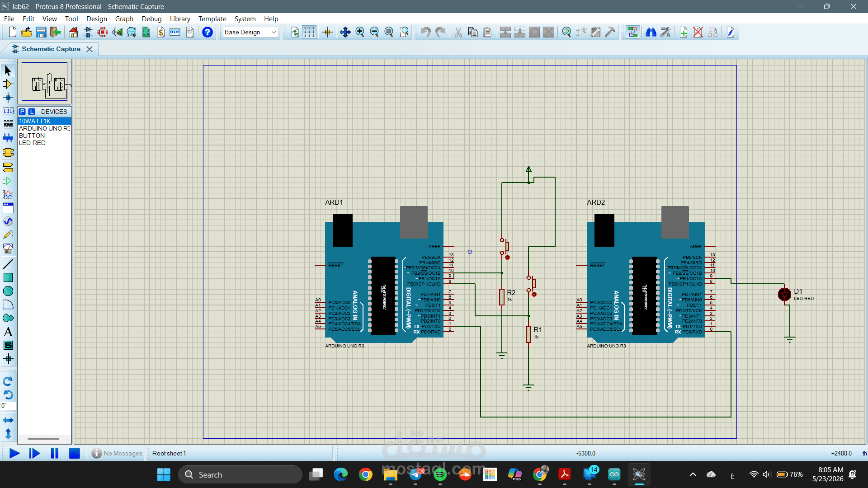Screen dimensions: 868x488
Task: Select the Terminals Mode tool
Action: (x=8, y=168)
